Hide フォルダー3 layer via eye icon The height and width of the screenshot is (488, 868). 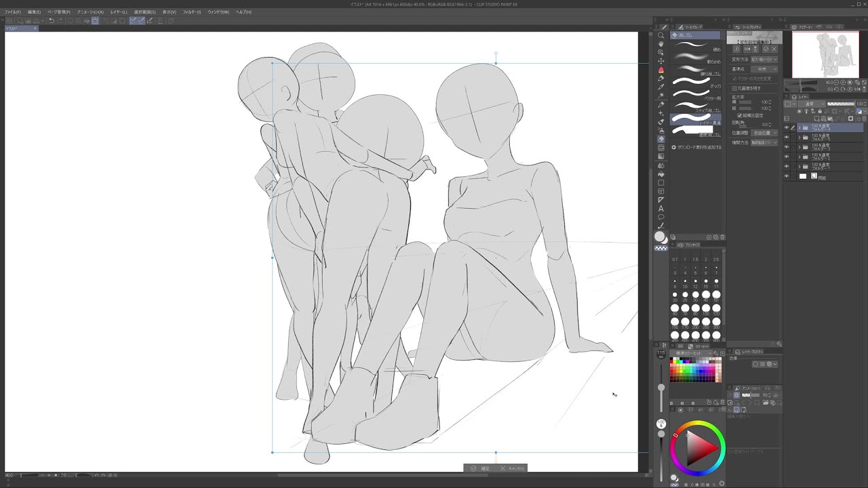787,147
